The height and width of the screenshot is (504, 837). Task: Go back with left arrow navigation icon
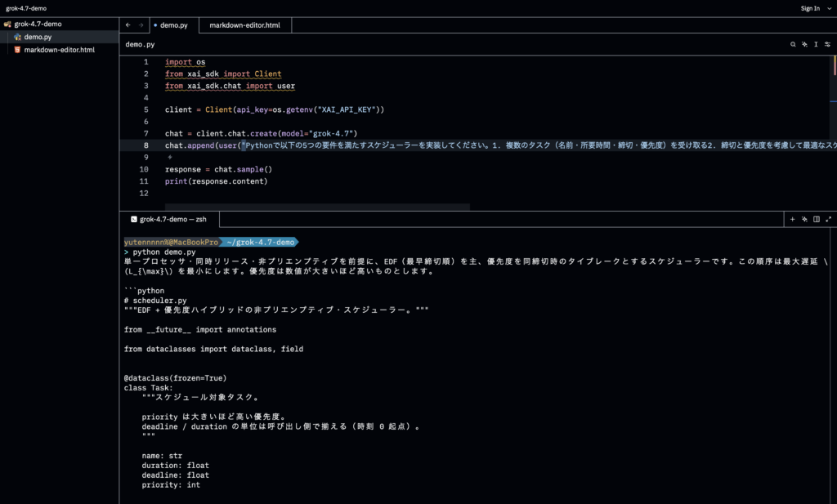coord(128,25)
